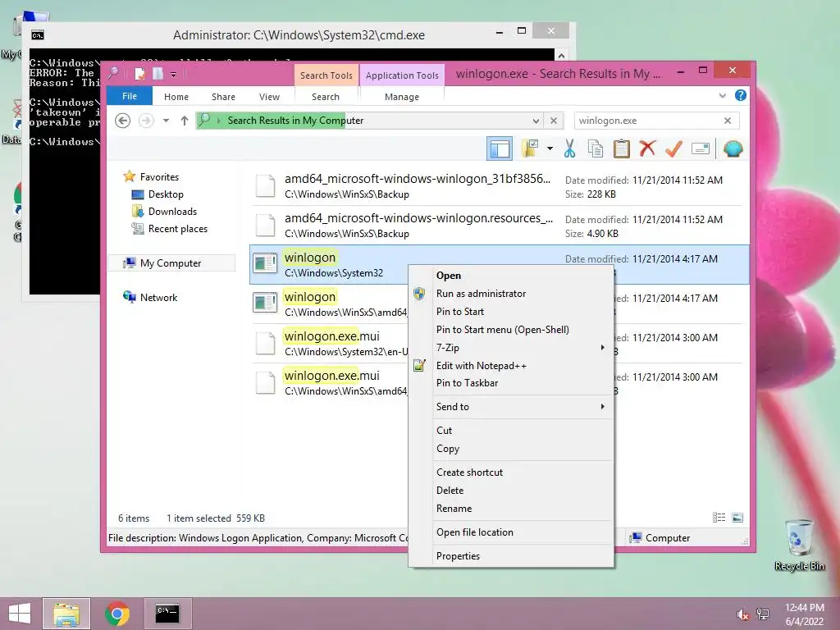This screenshot has height=630, width=840.
Task: Select Pin to Start menu (Open-Shell)
Action: point(512,330)
